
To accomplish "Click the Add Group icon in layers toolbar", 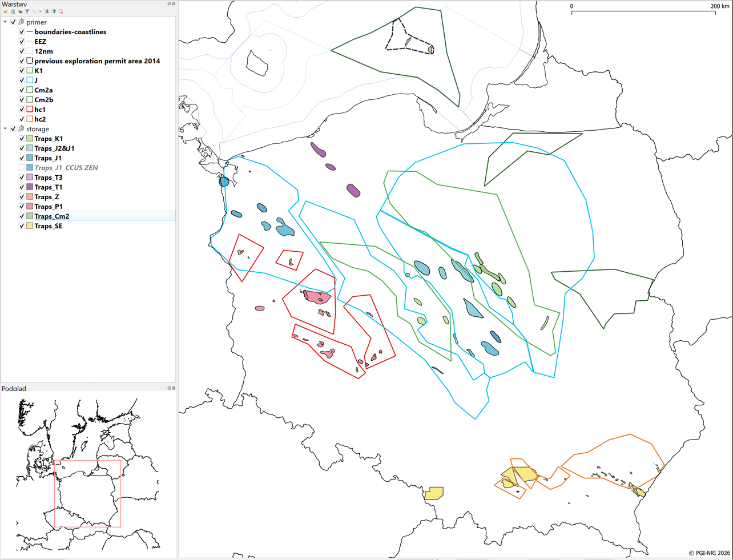I will pyautogui.click(x=13, y=11).
